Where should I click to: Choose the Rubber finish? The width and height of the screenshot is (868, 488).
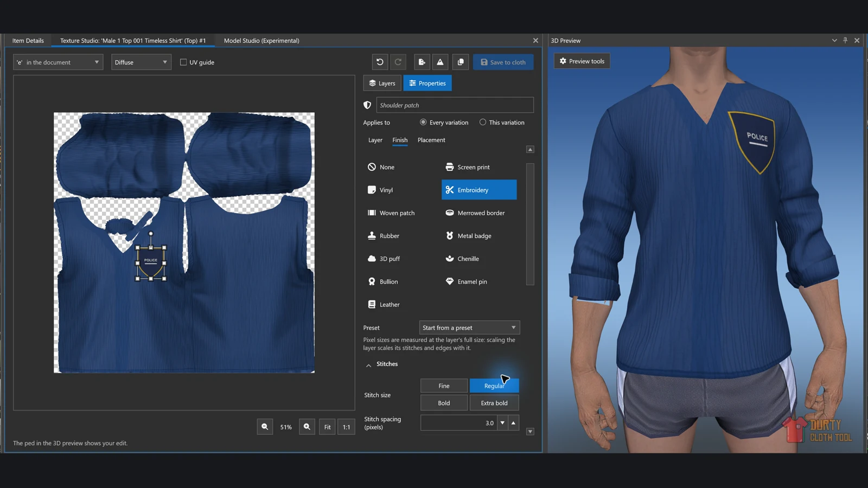point(401,236)
